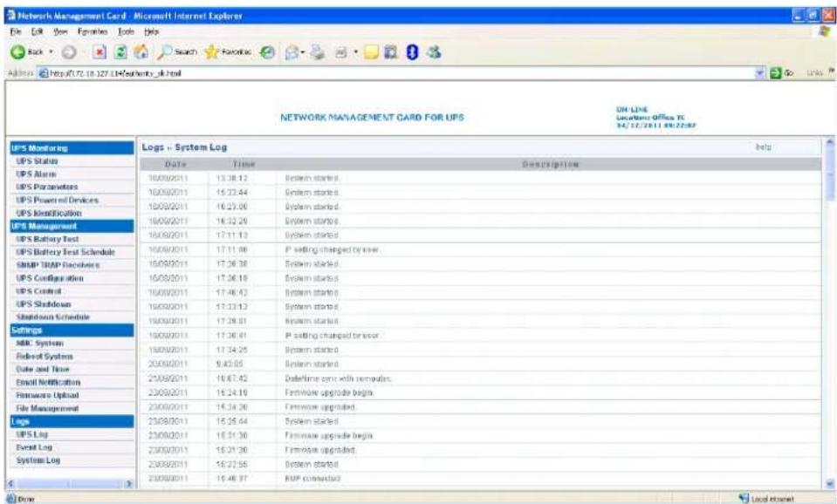This screenshot has width=837, height=504.
Task: Click the Settings section header
Action: point(72,330)
